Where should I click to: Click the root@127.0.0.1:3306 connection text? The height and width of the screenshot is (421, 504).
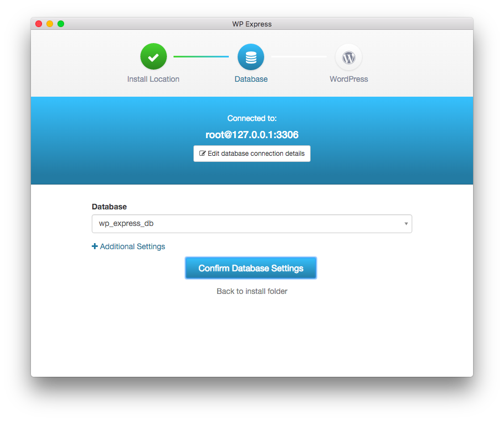pos(252,134)
